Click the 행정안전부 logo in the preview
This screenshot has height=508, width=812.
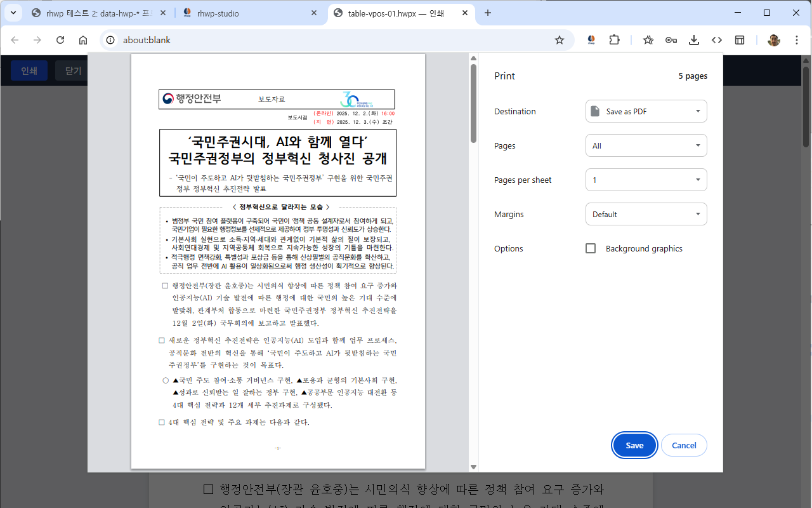[192, 99]
